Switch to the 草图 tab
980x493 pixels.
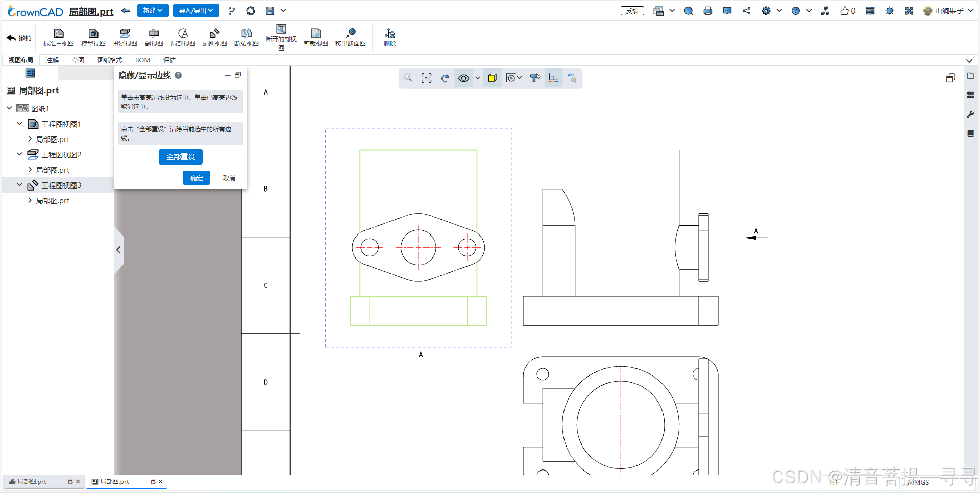click(x=78, y=60)
